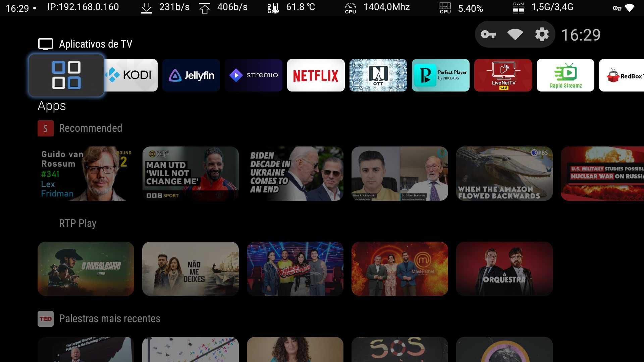Click the upload speed arrow icon
Image resolution: width=644 pixels, height=362 pixels.
(205, 8)
